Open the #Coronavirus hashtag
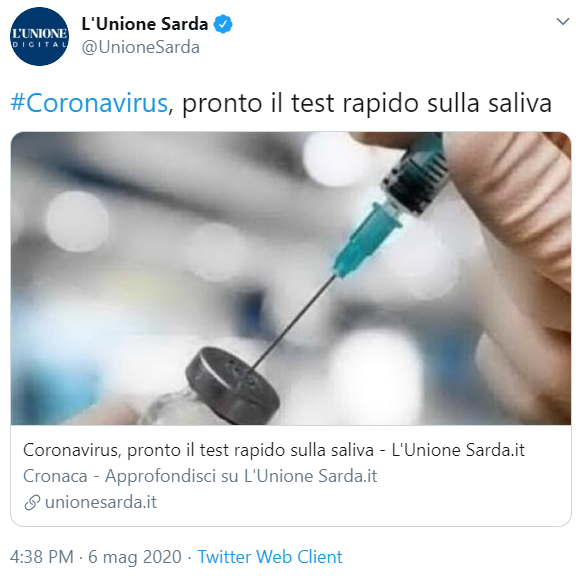 click(x=89, y=103)
